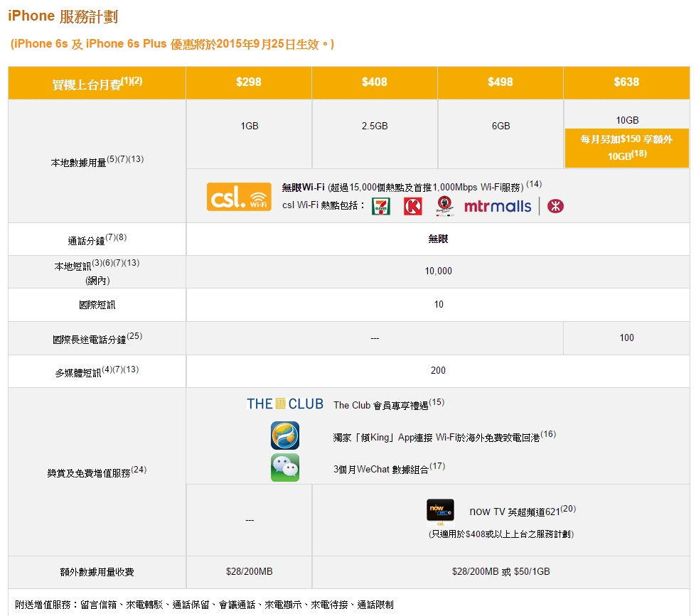Screen dimensions: 696x616
Task: Select the $638 plan column header
Action: coord(626,82)
